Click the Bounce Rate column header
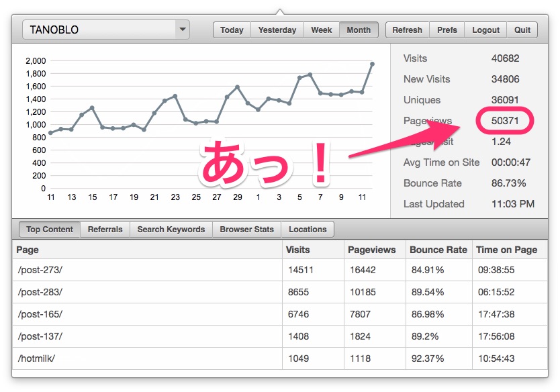Image resolution: width=560 pixels, height=392 pixels. click(439, 250)
